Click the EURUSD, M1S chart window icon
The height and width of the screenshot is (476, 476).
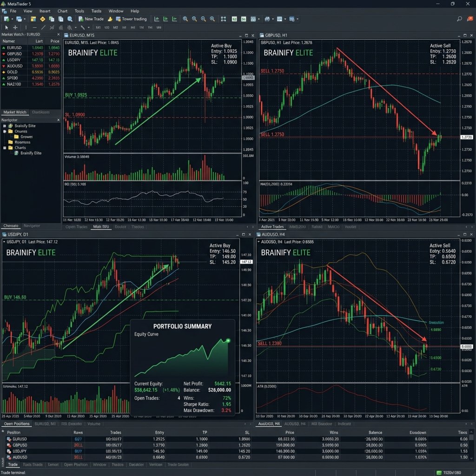[x=66, y=35]
